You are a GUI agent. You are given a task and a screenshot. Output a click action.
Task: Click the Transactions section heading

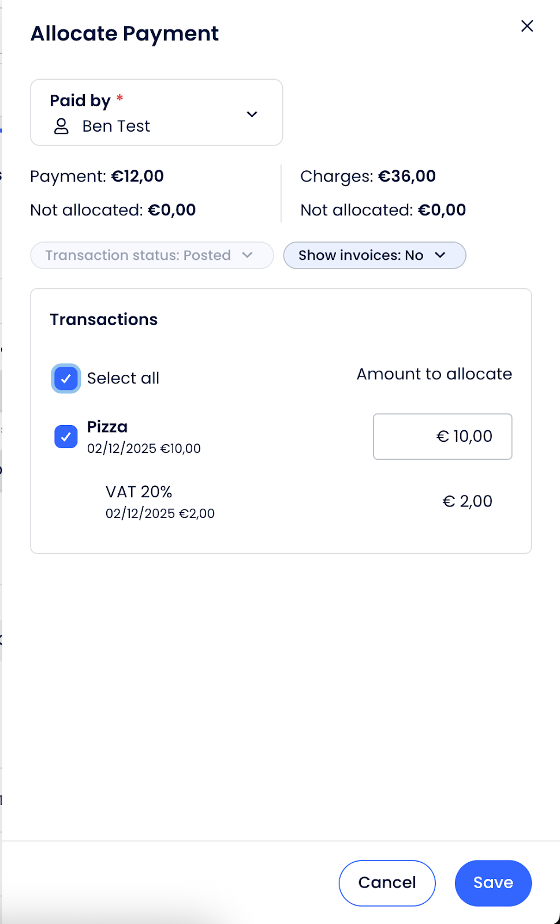(104, 319)
